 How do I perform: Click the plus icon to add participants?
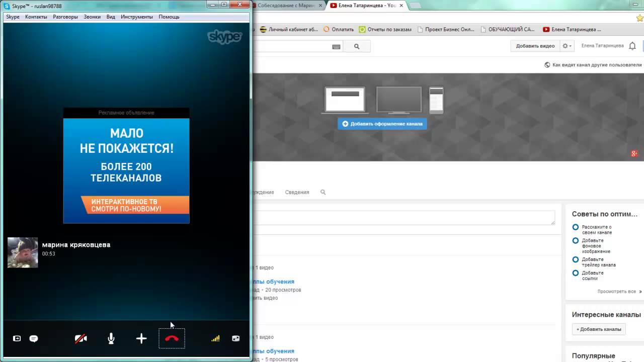(x=141, y=338)
